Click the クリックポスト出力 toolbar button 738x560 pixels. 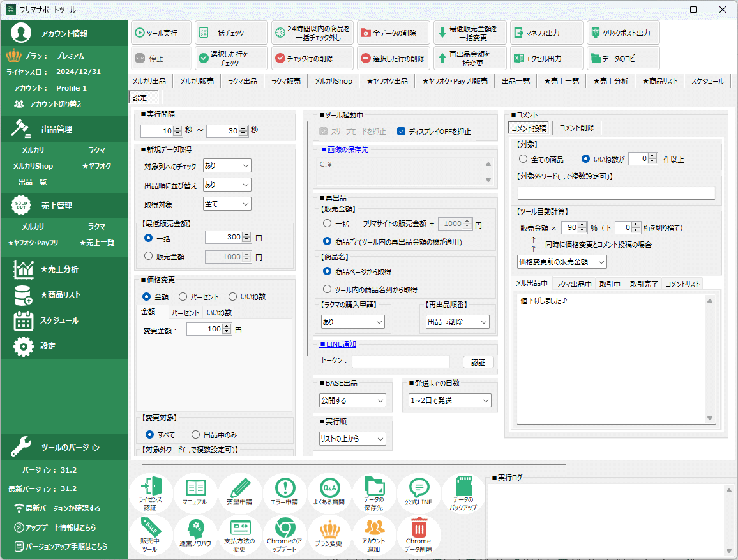point(623,33)
